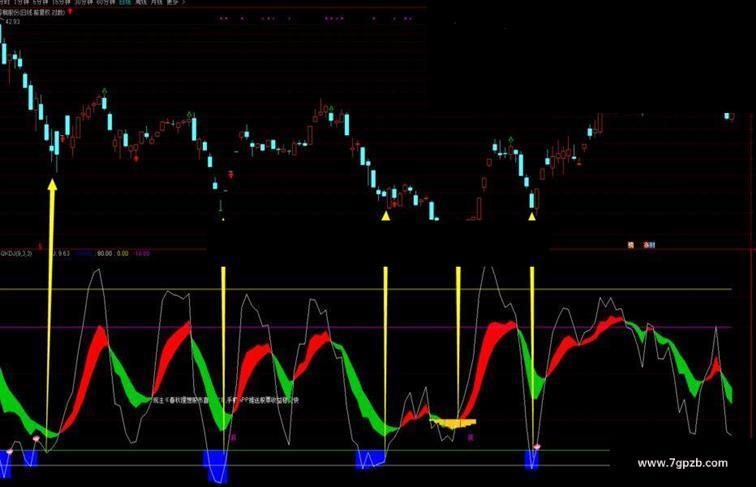
Task: Click the red marker icon beside the chart title
Action: 70,11
